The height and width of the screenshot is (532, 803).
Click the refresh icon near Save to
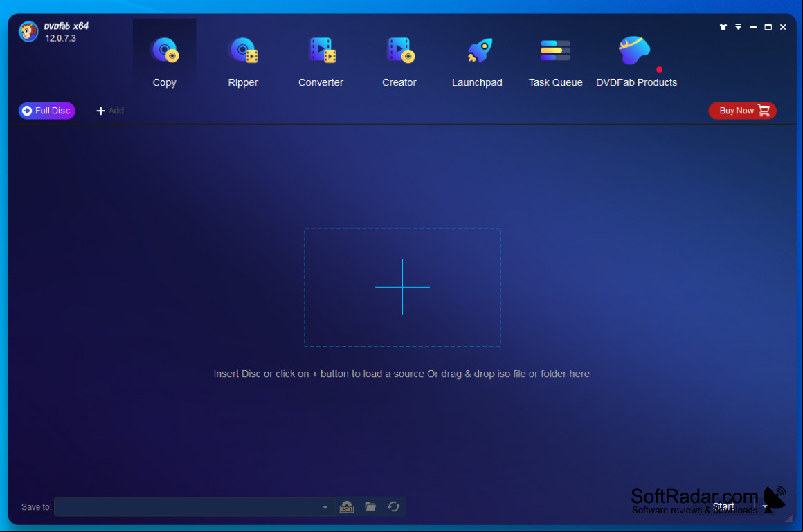coord(393,507)
